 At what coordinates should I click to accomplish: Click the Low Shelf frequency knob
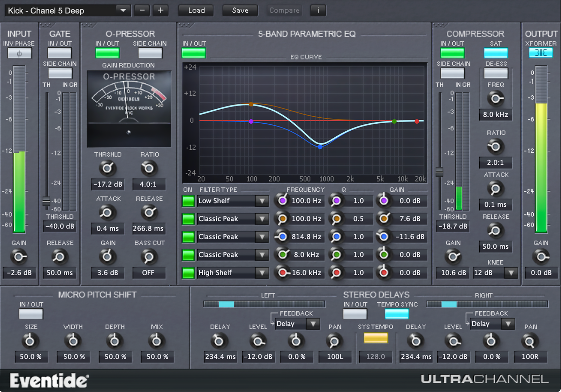(282, 201)
